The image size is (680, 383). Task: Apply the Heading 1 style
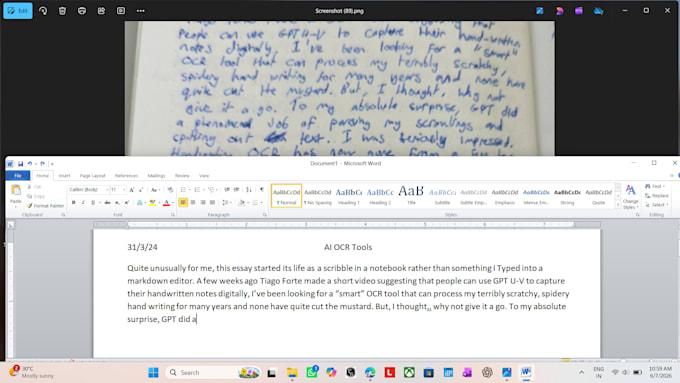[349, 196]
